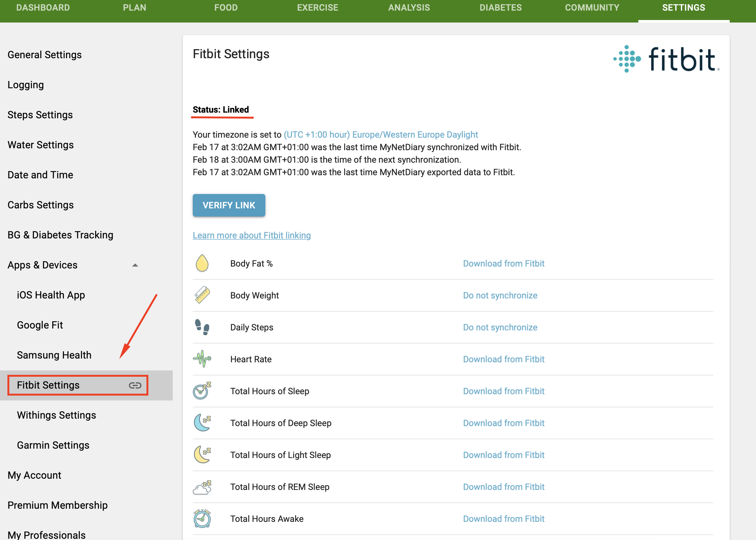
Task: Open the Dashboard tab
Action: click(x=43, y=8)
